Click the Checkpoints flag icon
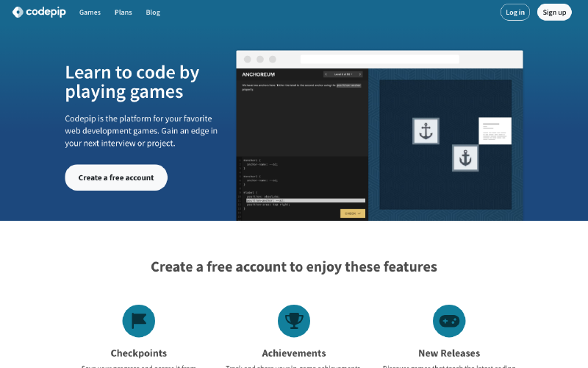The width and height of the screenshot is (588, 368). (138, 321)
